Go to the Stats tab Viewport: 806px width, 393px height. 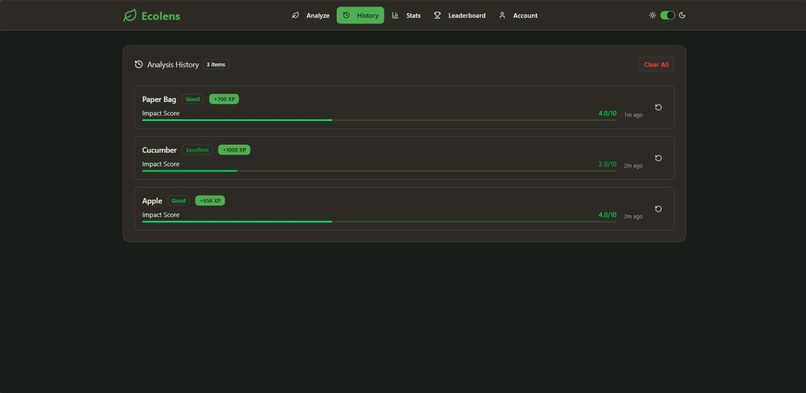(x=406, y=15)
